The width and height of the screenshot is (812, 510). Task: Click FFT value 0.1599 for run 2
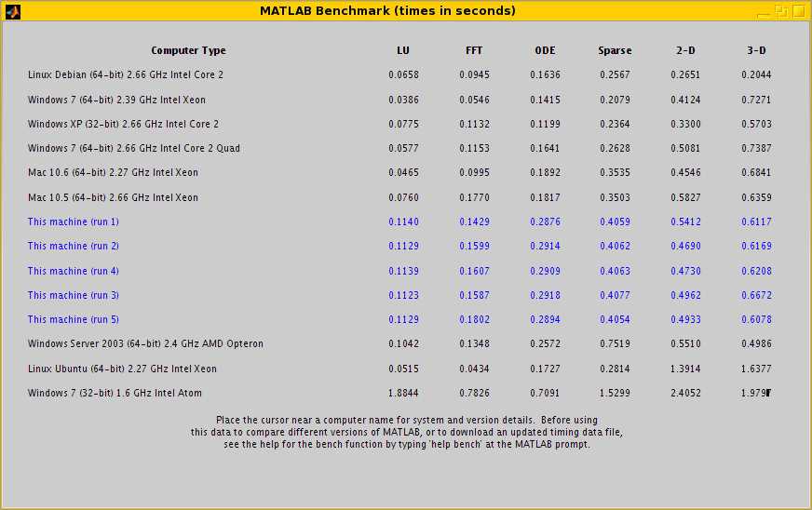pyautogui.click(x=474, y=246)
